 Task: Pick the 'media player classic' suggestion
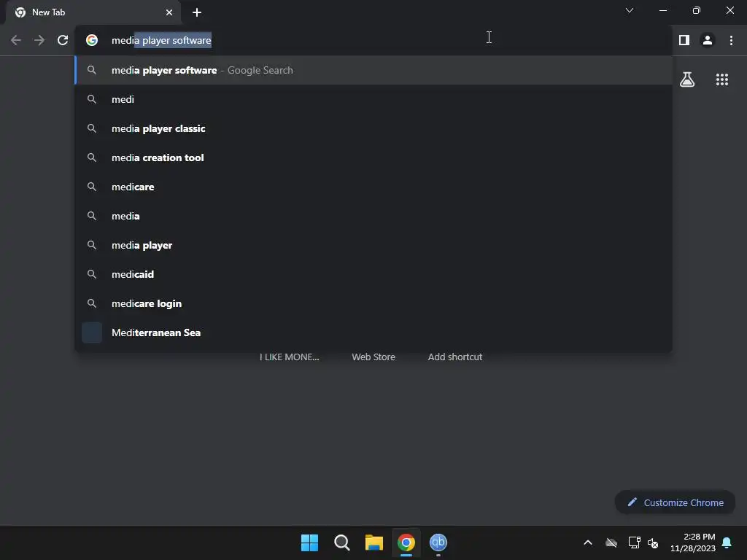374,128
